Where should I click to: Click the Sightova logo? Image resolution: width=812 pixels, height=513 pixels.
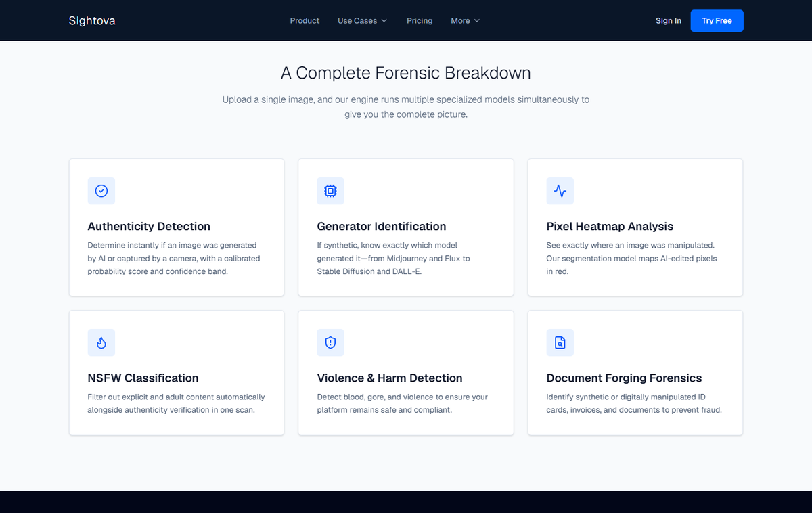point(92,21)
